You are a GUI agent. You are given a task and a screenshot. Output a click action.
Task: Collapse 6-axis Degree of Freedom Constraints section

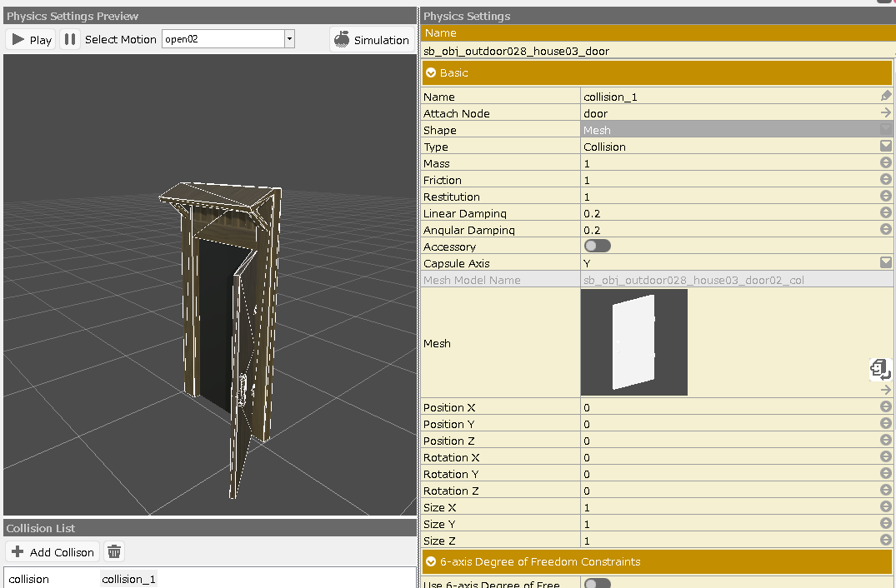coord(431,562)
